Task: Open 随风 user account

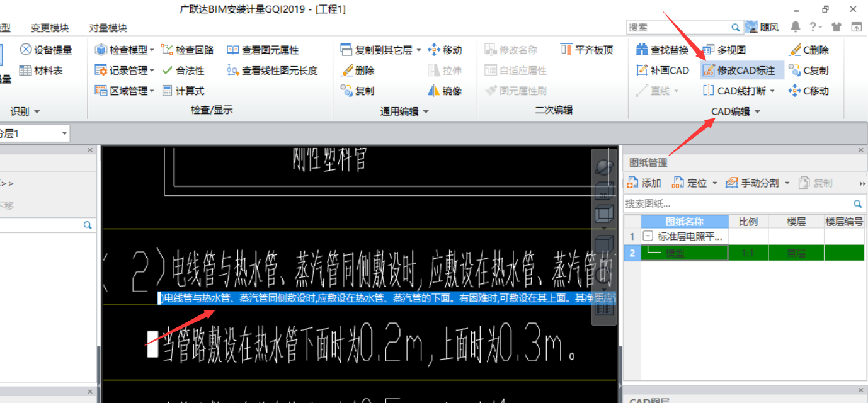Action: (x=763, y=27)
